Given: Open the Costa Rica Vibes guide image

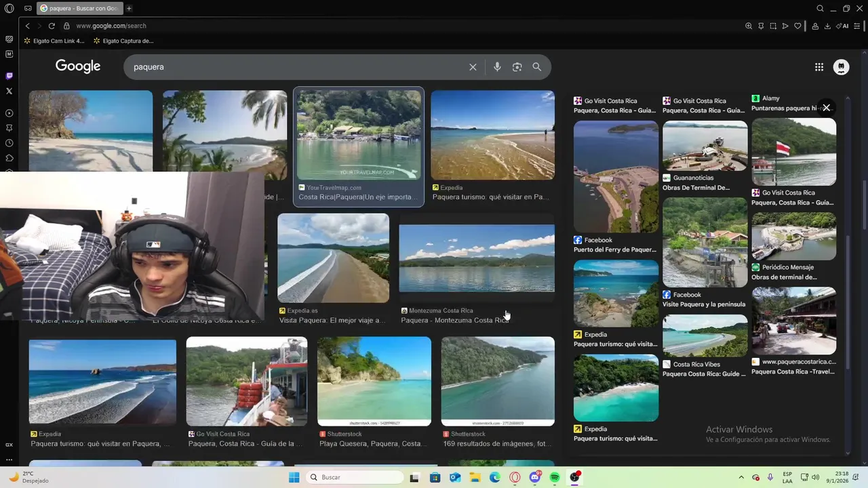Looking at the screenshot, I should pyautogui.click(x=705, y=335).
